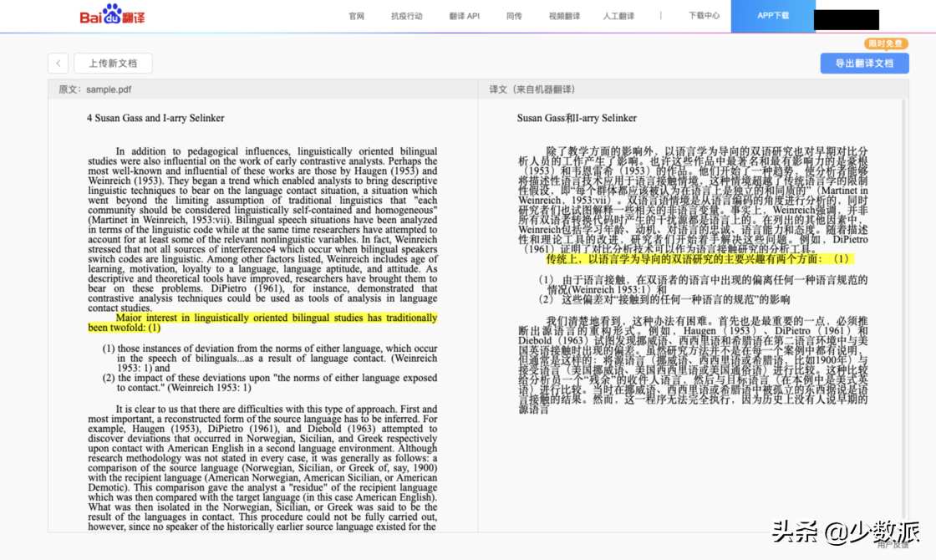Visit the 下载中心 link
This screenshot has height=560, width=936.
pos(704,16)
